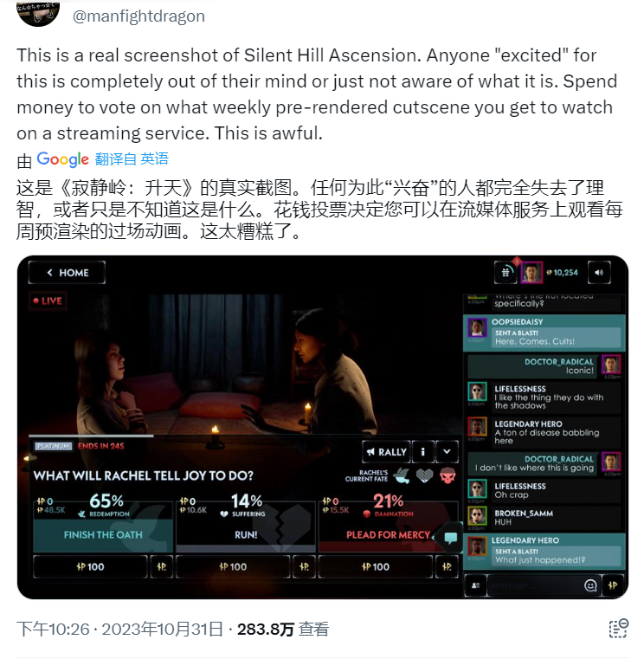Toggle the chat bubble icon by Plead for Mercy
The image size is (644, 659).
[x=451, y=537]
